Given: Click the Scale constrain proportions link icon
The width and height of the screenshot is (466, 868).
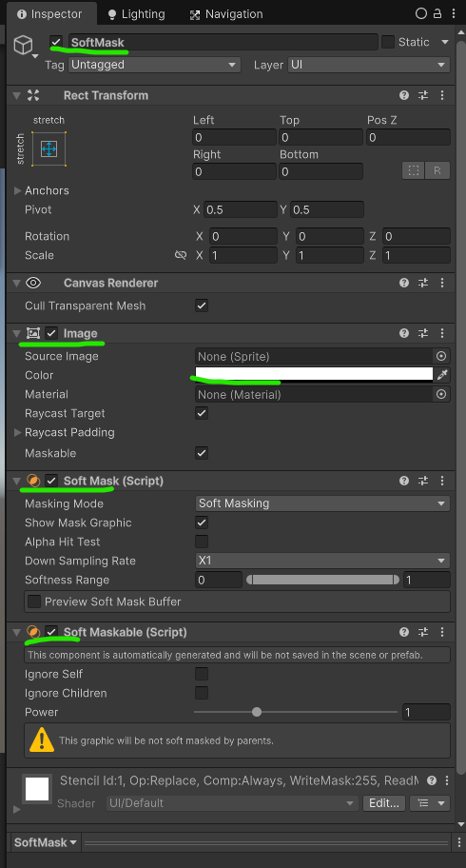Looking at the screenshot, I should [181, 255].
